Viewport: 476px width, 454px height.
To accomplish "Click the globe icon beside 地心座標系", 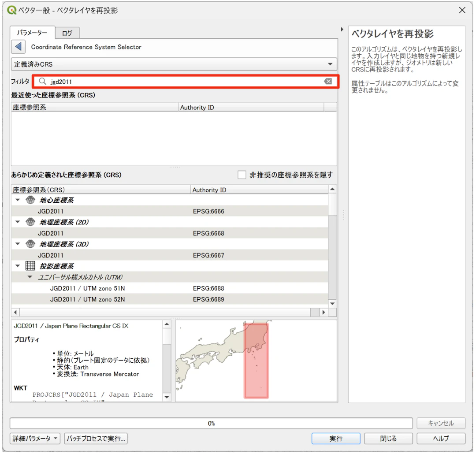I will coord(30,200).
